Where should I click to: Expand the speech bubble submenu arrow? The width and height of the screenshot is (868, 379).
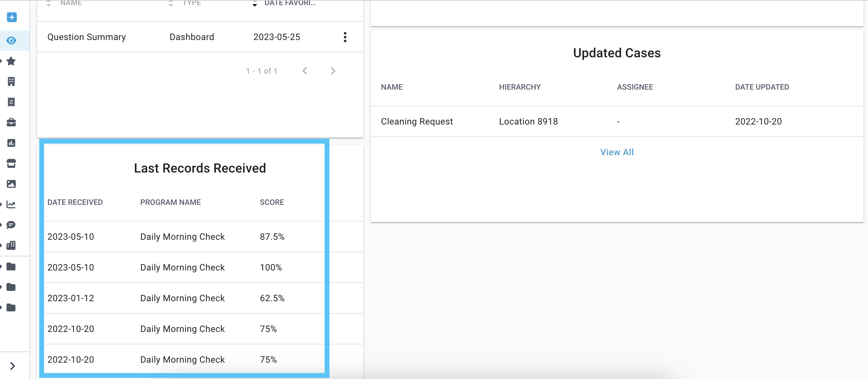pos(1,225)
